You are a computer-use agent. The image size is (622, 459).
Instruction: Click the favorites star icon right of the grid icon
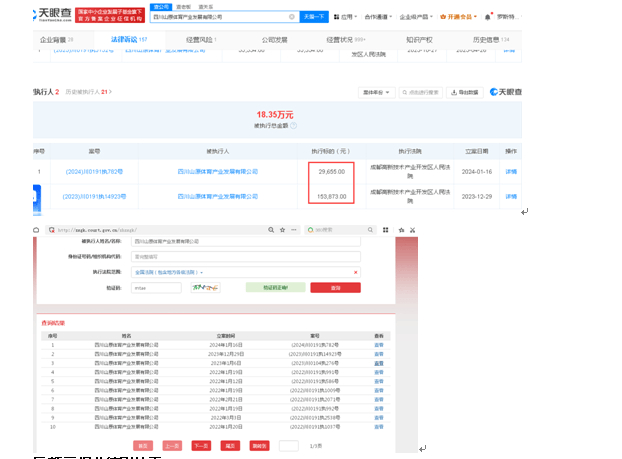coord(401,230)
